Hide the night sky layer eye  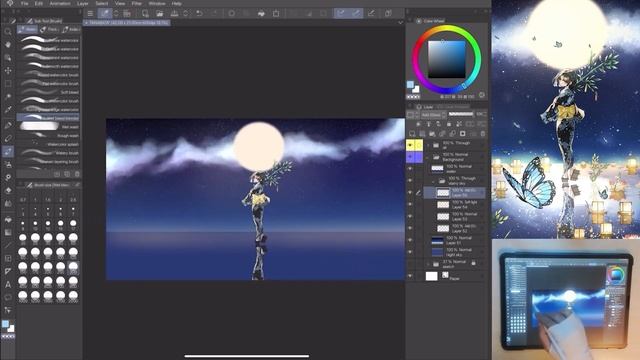point(410,252)
